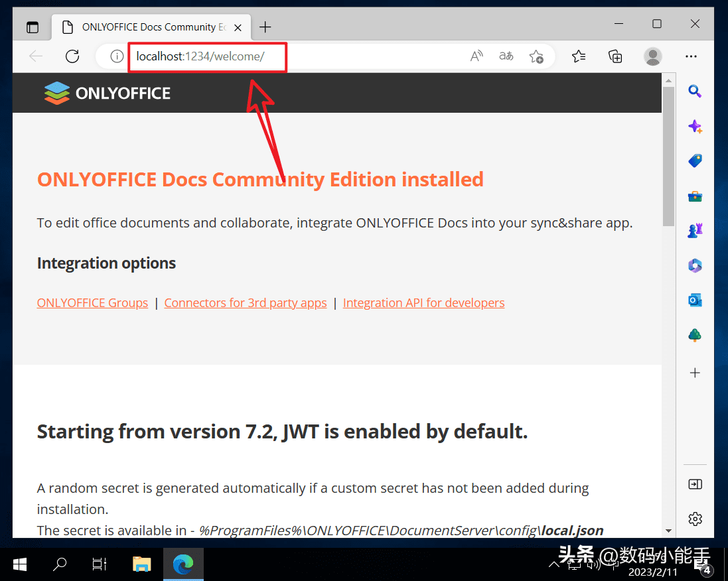Image resolution: width=728 pixels, height=581 pixels.
Task: Open the tab actions menu icon
Action: click(32, 27)
